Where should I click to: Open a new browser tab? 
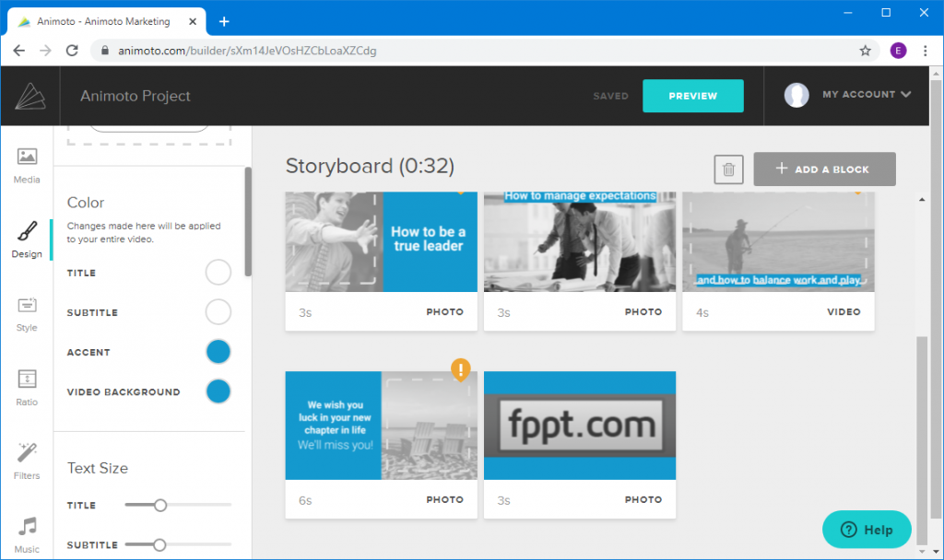224,20
